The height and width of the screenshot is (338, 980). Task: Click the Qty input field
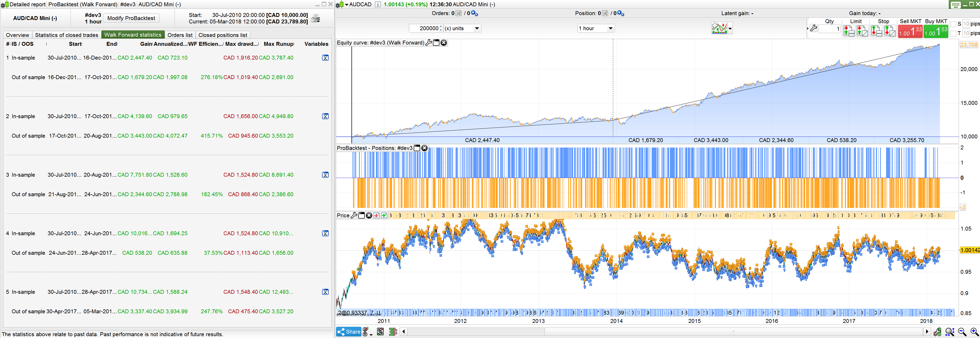(x=829, y=29)
